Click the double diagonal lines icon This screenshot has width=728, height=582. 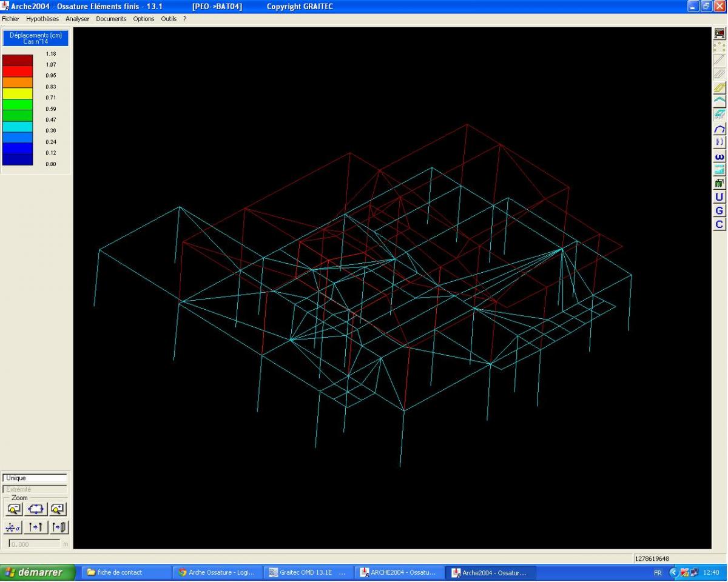[x=720, y=74]
